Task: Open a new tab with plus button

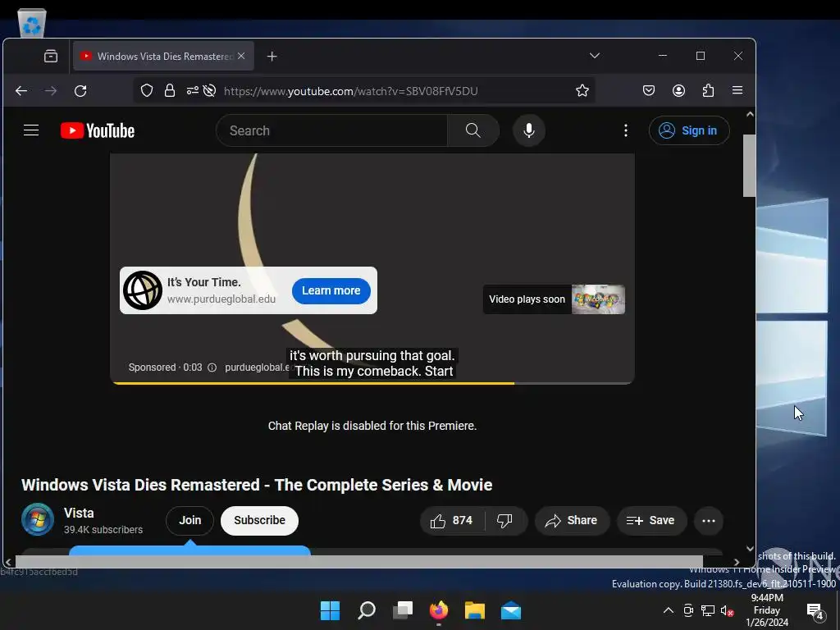Action: pyautogui.click(x=272, y=56)
